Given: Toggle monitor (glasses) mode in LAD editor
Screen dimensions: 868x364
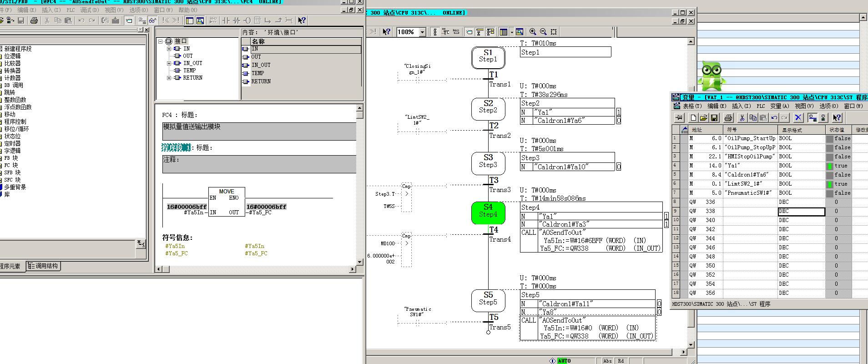Looking at the screenshot, I should point(153,20).
